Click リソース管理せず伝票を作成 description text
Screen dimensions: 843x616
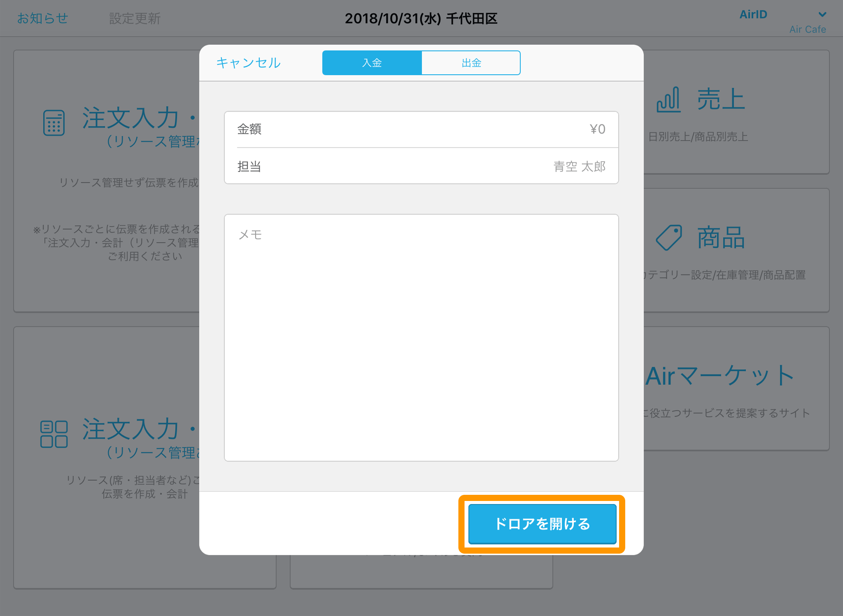pyautogui.click(x=129, y=182)
